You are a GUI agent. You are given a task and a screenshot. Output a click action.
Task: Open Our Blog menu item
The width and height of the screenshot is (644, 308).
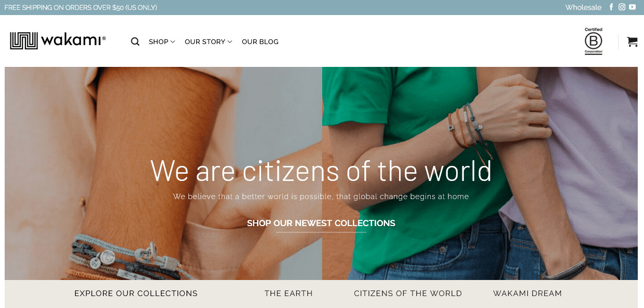260,41
